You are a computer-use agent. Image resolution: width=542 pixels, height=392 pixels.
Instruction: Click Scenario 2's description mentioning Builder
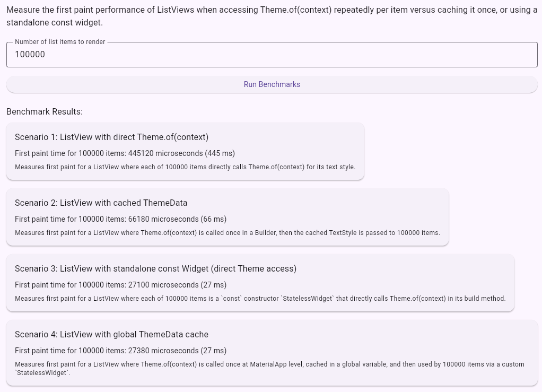tap(228, 233)
